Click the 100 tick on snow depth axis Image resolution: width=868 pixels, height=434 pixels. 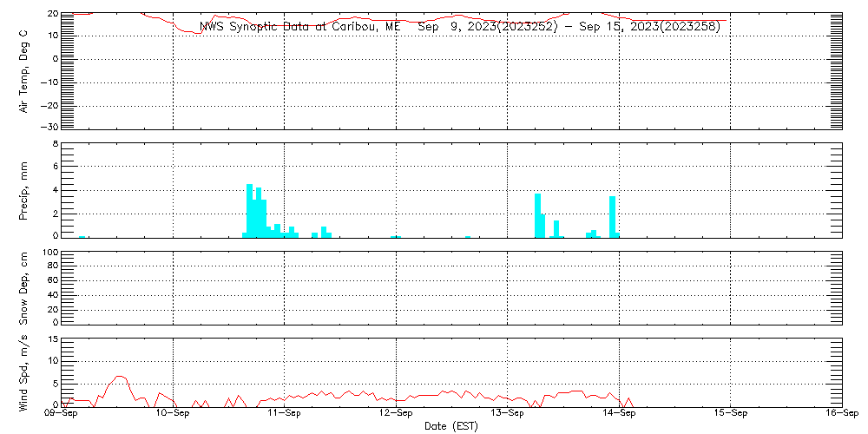(x=49, y=253)
